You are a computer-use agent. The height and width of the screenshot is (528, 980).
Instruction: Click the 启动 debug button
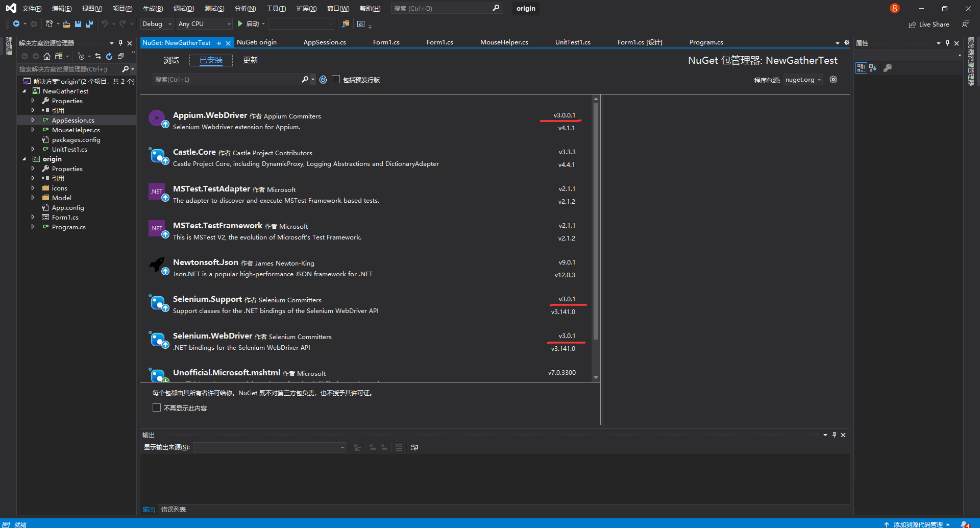tap(250, 23)
